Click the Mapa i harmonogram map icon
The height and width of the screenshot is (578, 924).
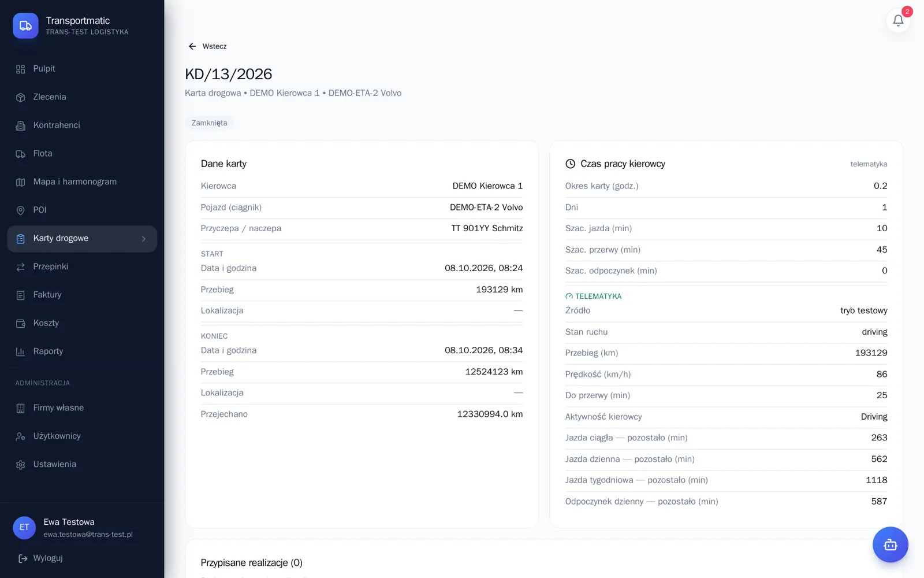pyautogui.click(x=21, y=182)
